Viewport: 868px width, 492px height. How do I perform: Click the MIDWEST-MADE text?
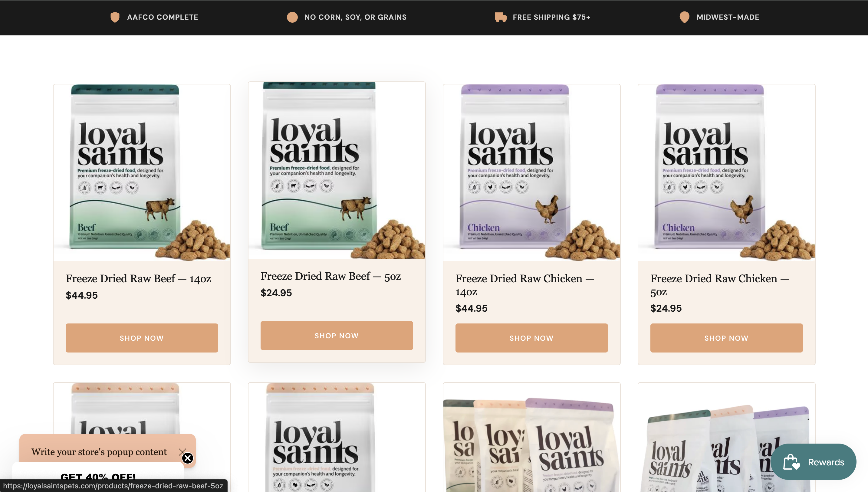tap(728, 17)
